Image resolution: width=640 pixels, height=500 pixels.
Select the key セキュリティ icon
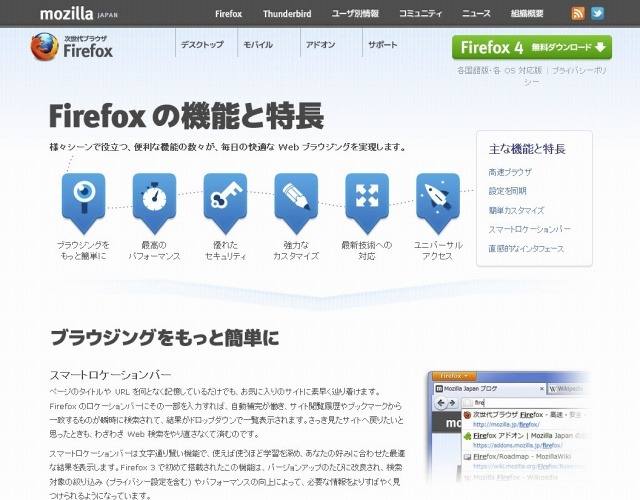[x=225, y=203]
